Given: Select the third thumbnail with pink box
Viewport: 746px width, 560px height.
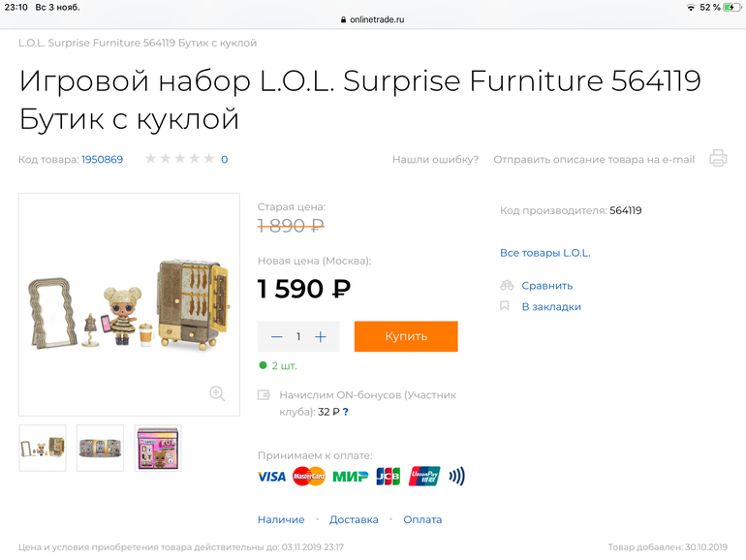Looking at the screenshot, I should tap(158, 448).
